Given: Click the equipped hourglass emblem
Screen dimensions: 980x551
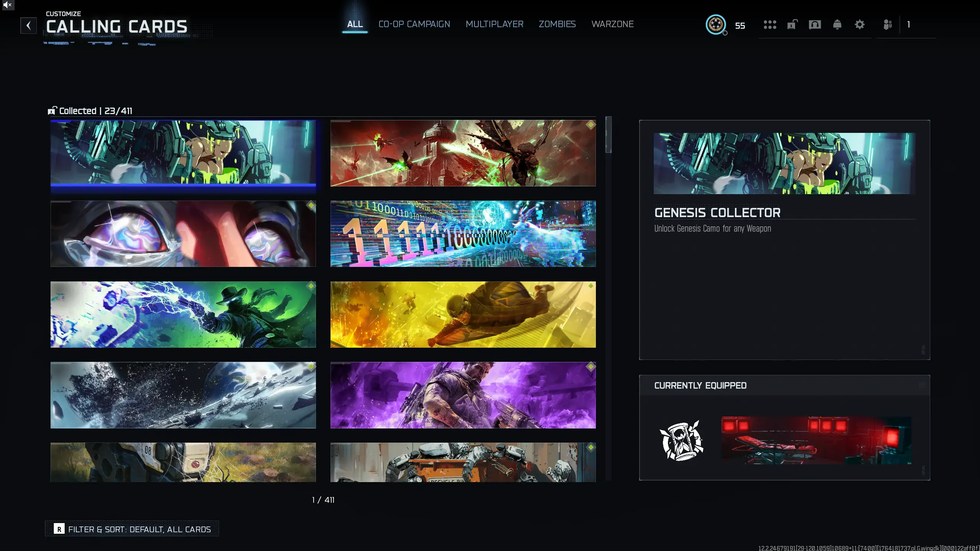Looking at the screenshot, I should click(x=681, y=440).
